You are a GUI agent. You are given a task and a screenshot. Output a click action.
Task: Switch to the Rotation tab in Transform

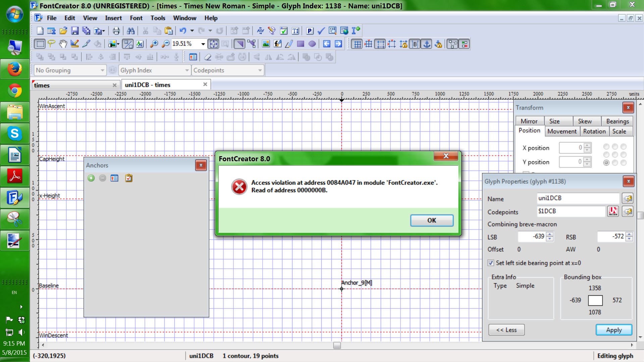(x=594, y=131)
